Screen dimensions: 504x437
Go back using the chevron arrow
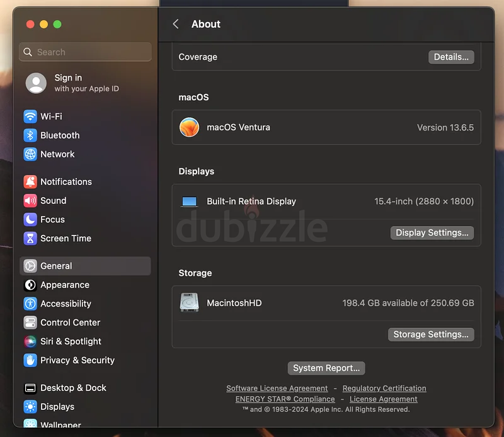pyautogui.click(x=176, y=24)
